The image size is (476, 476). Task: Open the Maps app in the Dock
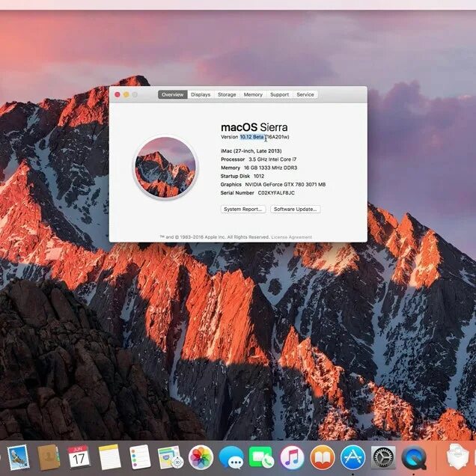[170, 457]
